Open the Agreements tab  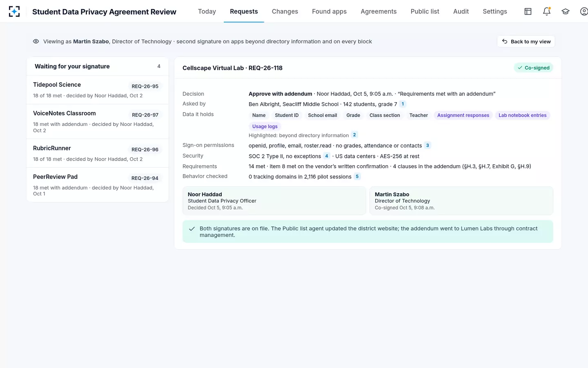pyautogui.click(x=379, y=11)
